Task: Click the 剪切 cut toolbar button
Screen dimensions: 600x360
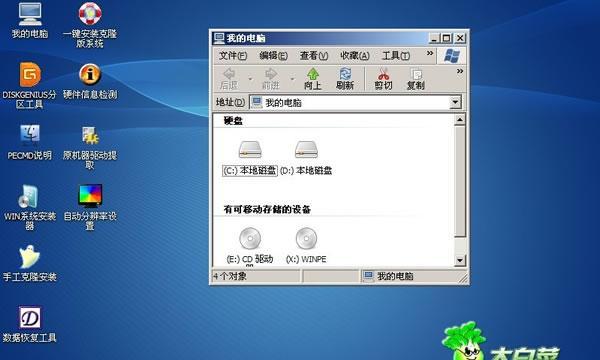Action: click(383, 79)
